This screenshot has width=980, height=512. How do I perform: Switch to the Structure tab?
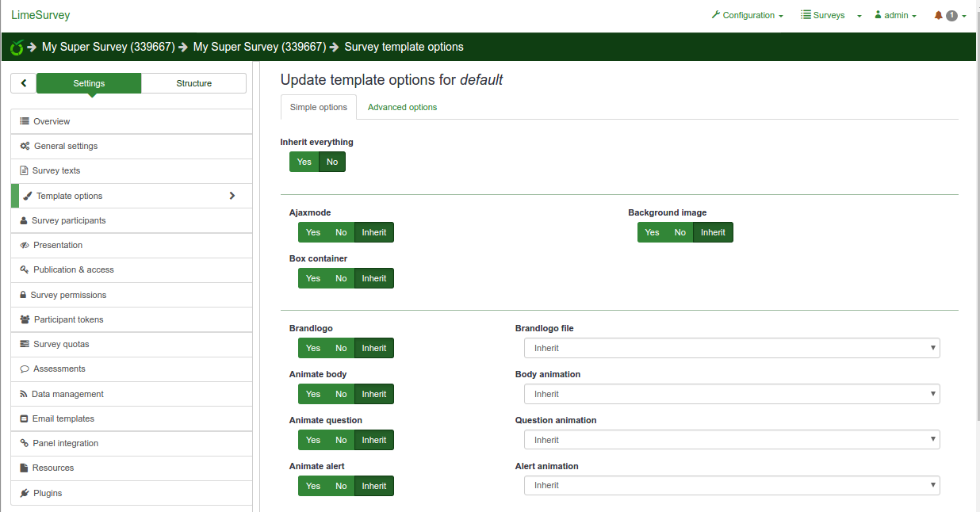(x=193, y=83)
